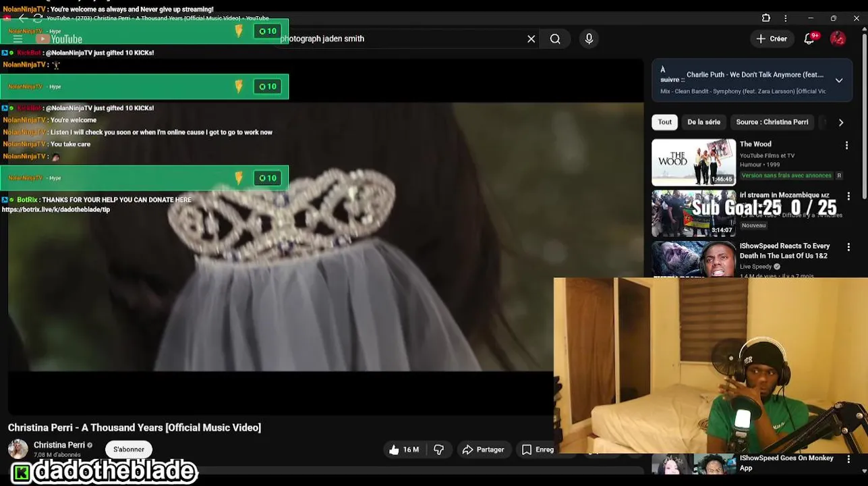Open the YouTube hamburger guide menu

(18, 39)
